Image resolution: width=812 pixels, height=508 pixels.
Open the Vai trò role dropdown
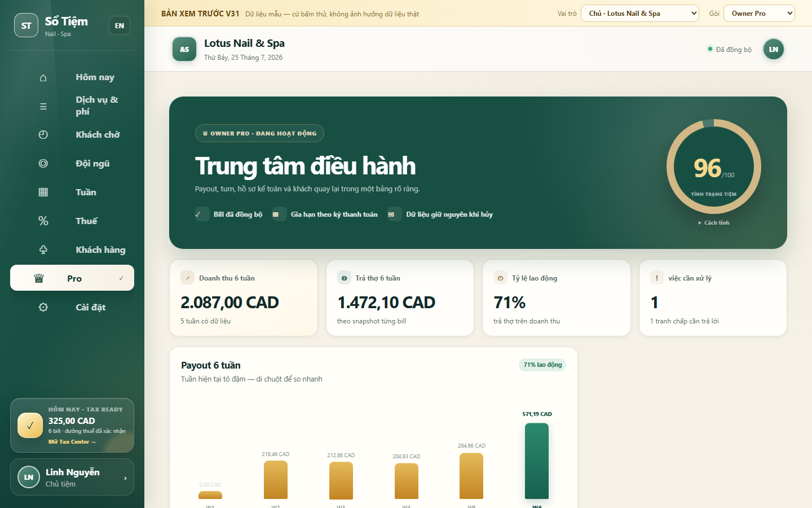click(x=640, y=14)
